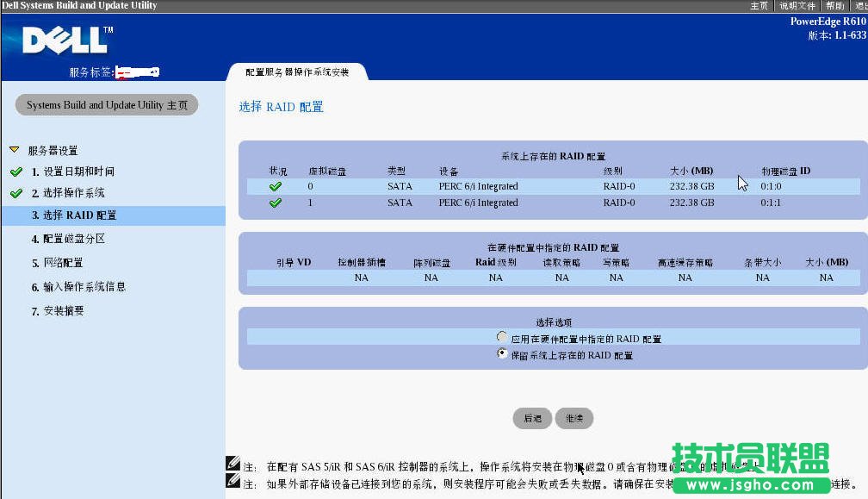The width and height of the screenshot is (868, 499).
Task: Click the 继续 button
Action: [573, 418]
